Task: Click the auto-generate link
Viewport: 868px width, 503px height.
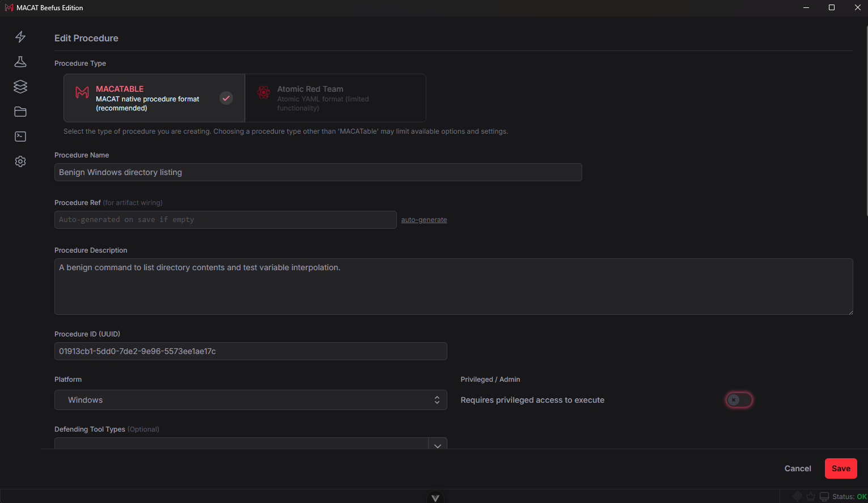Action: [x=424, y=220]
